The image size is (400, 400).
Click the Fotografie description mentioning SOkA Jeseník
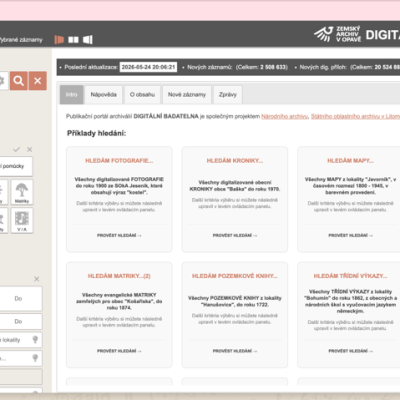pyautogui.click(x=119, y=186)
